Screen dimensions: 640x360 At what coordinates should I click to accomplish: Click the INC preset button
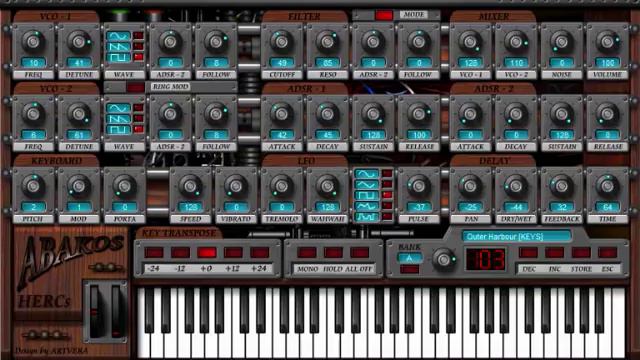[x=555, y=252]
